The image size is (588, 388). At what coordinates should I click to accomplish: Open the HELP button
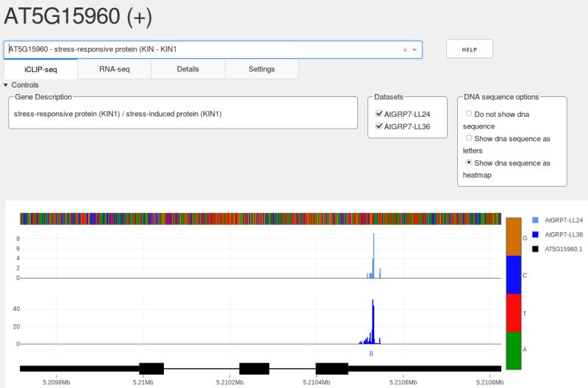coord(469,49)
